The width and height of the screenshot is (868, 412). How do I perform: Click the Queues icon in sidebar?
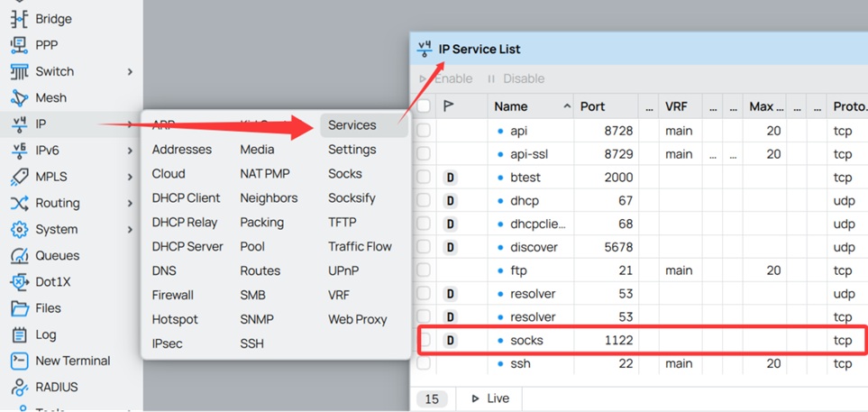pos(19,256)
